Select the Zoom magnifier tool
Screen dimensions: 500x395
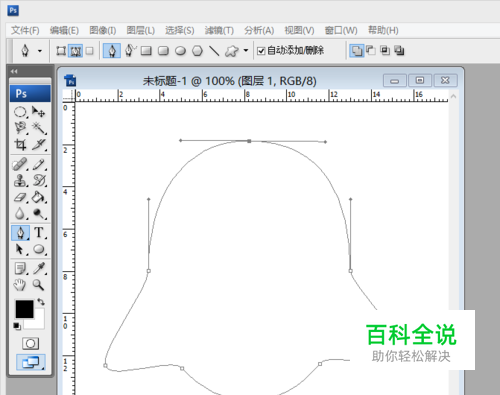38,285
